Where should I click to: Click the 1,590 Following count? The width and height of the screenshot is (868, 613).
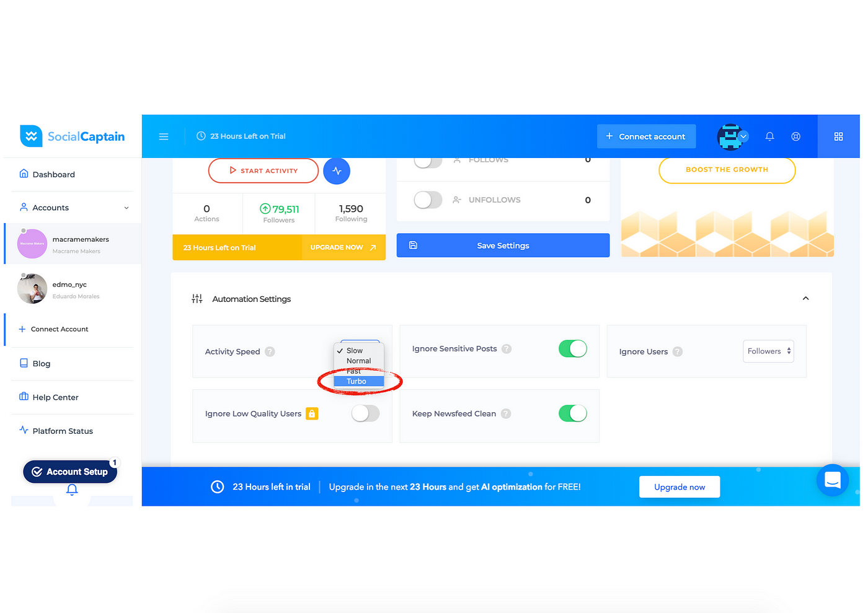click(351, 213)
